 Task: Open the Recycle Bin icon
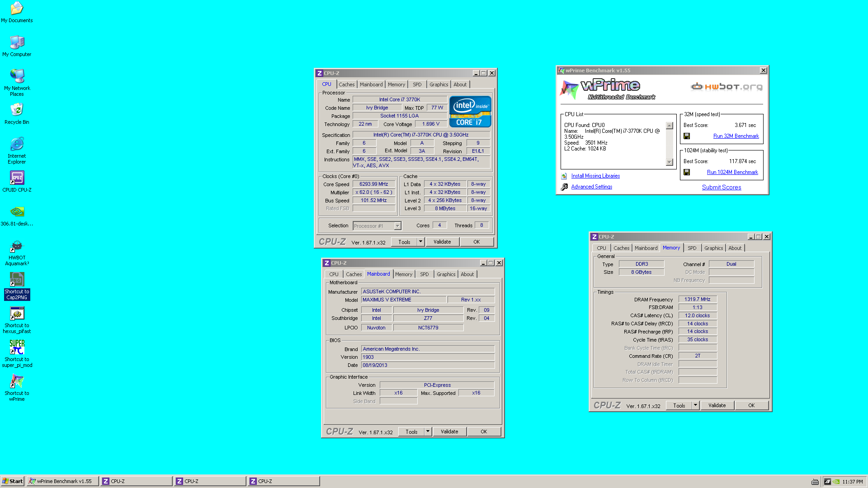(x=17, y=114)
